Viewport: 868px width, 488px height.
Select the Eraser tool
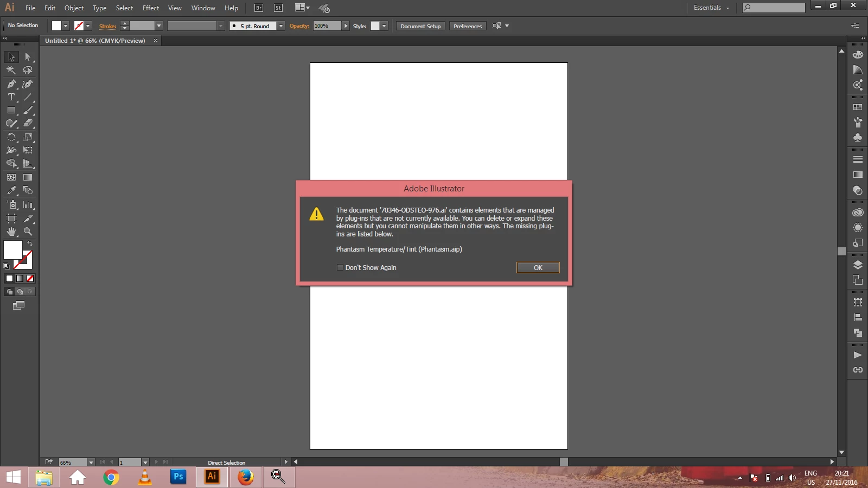click(x=28, y=124)
